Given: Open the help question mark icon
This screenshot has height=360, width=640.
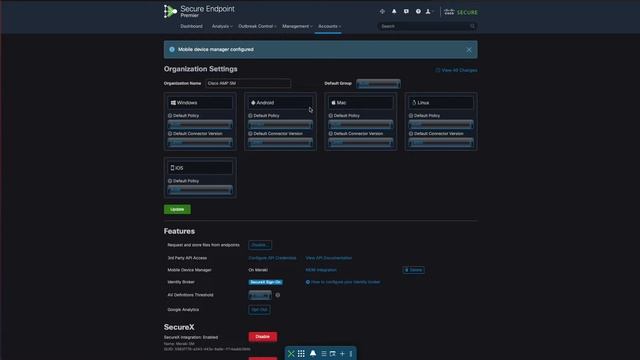Looking at the screenshot, I should coord(418,11).
